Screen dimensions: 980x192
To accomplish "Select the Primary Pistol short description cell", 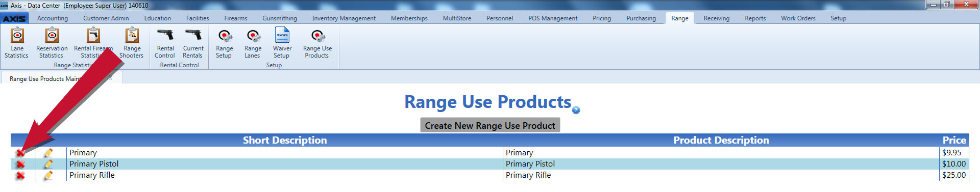I will pos(285,164).
